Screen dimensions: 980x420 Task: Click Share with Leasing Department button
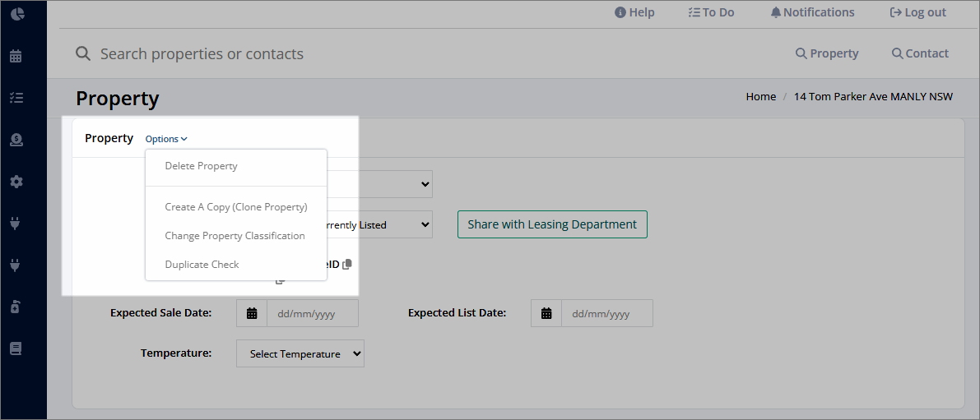coord(552,224)
